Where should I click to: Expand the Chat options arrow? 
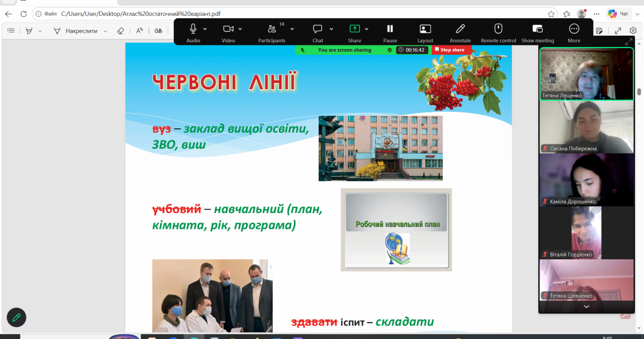tap(331, 29)
